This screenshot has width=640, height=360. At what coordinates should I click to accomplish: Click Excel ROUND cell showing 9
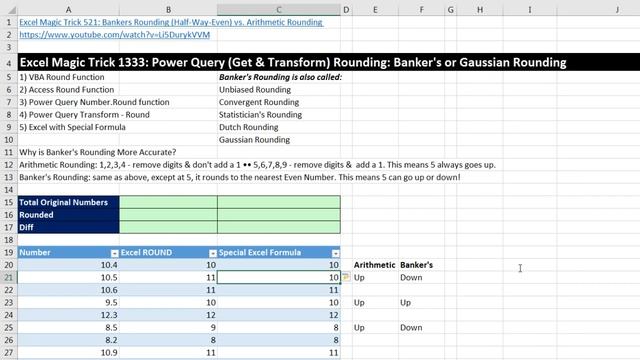[x=169, y=328]
